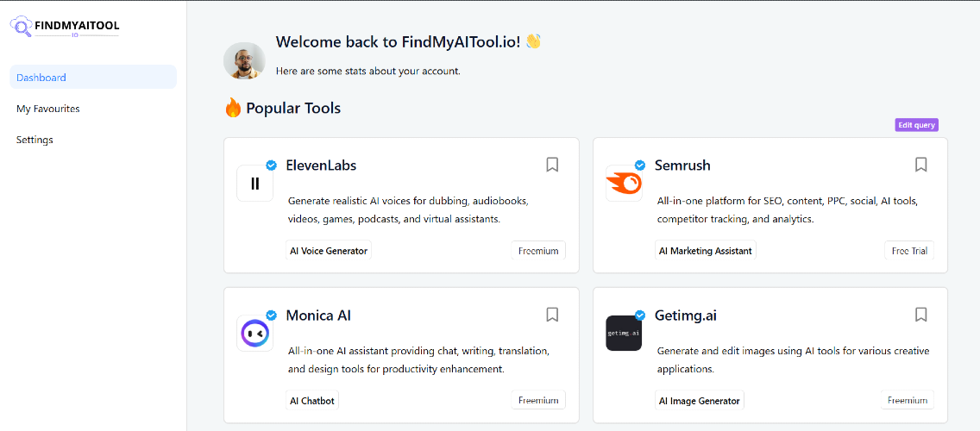Click the FindMyAITool logo in sidebar
Image resolution: width=980 pixels, height=431 pixels.
tap(65, 27)
